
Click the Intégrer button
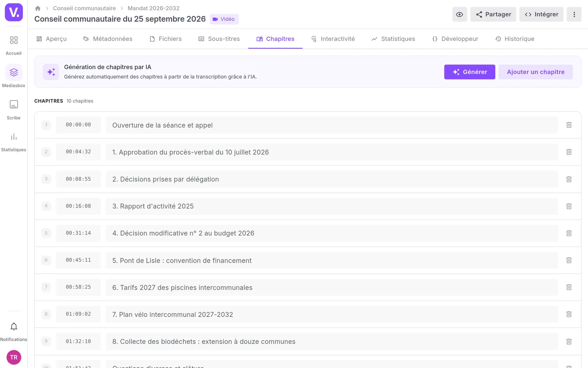click(541, 14)
